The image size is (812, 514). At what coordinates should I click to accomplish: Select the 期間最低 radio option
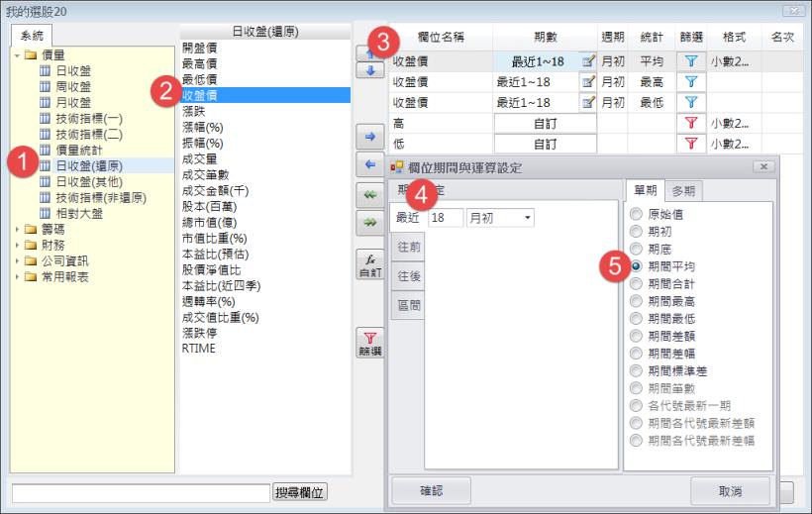tap(636, 318)
